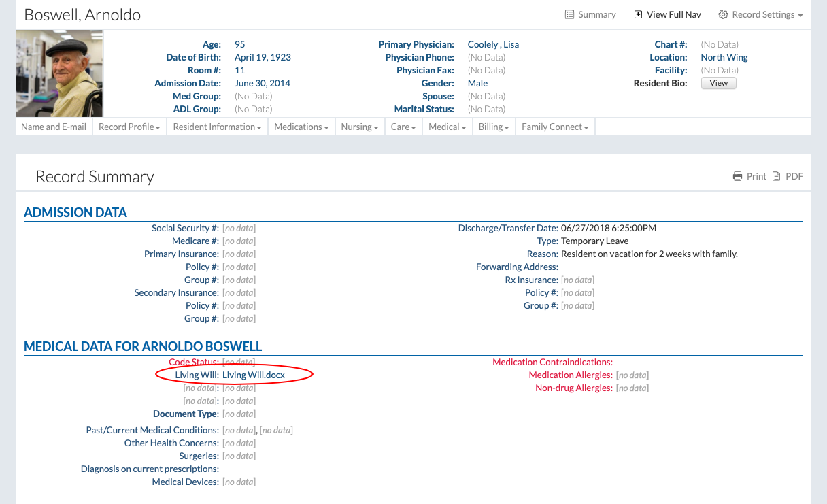Click the Record Settings dropdown caret
Image resolution: width=827 pixels, height=504 pixels.
[800, 15]
